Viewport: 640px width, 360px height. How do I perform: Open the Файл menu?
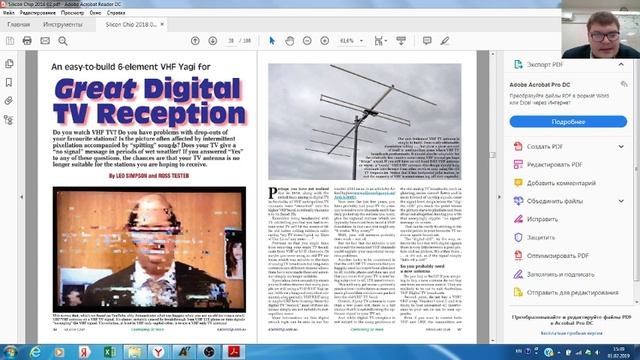click(8, 13)
